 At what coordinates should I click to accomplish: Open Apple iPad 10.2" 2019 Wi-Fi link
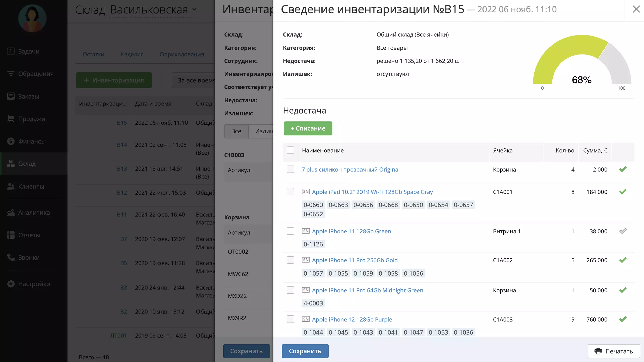pyautogui.click(x=373, y=192)
